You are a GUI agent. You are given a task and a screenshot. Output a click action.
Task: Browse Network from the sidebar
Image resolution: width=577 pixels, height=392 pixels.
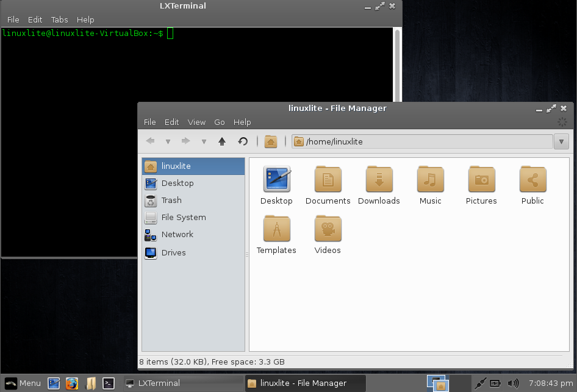click(x=193, y=235)
